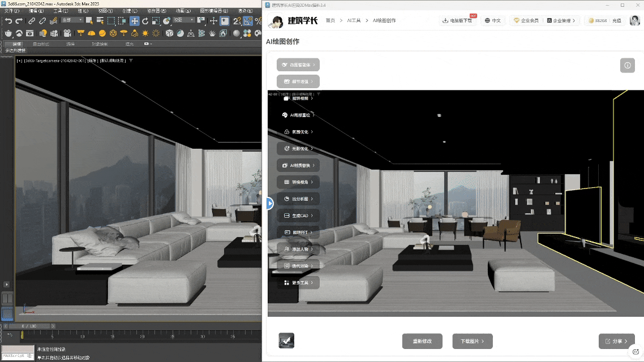The image size is (644, 362).
Task: Activate the Select and Scale tool
Action: [x=156, y=20]
